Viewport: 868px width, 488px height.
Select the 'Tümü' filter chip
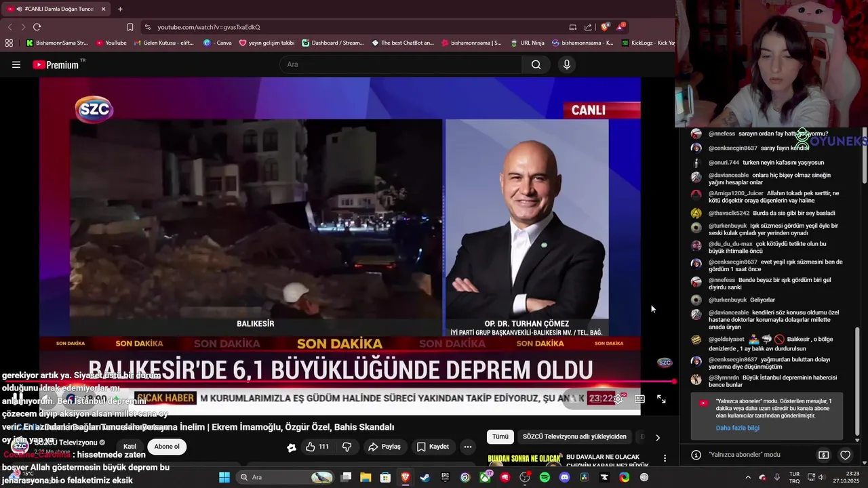click(500, 437)
